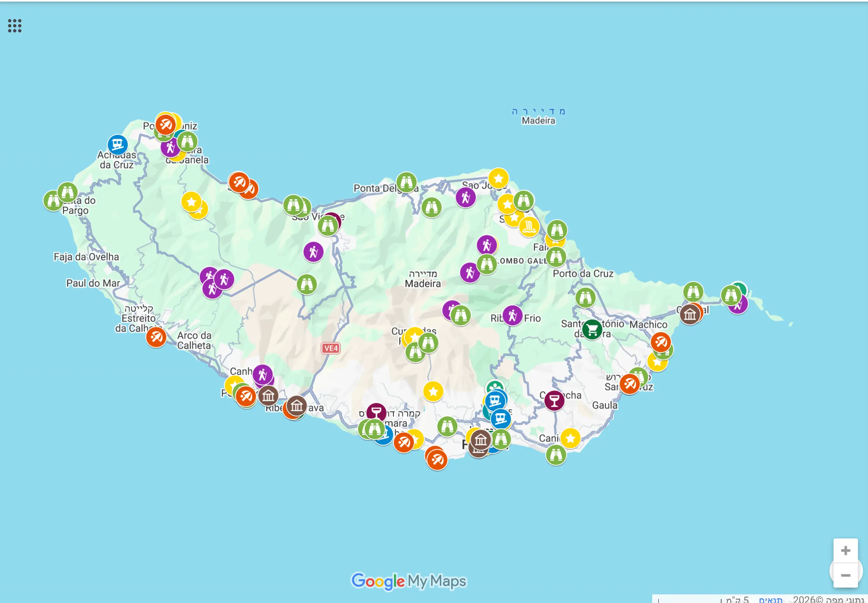Open museum marker near Caniçal

tap(690, 314)
